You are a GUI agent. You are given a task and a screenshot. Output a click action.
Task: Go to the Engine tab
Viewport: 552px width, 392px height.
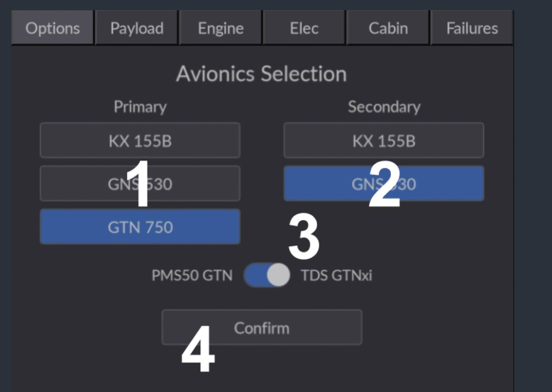pyautogui.click(x=220, y=28)
